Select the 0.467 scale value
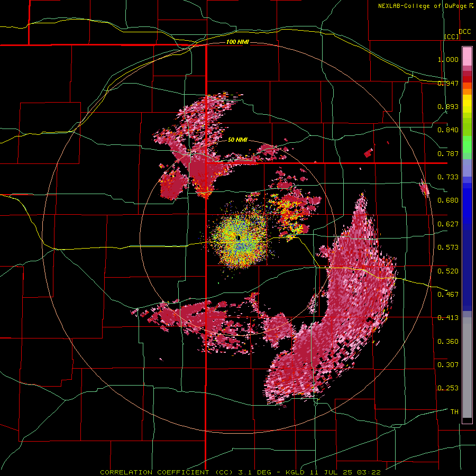Screen dimensions: 476x476 [x=448, y=295]
